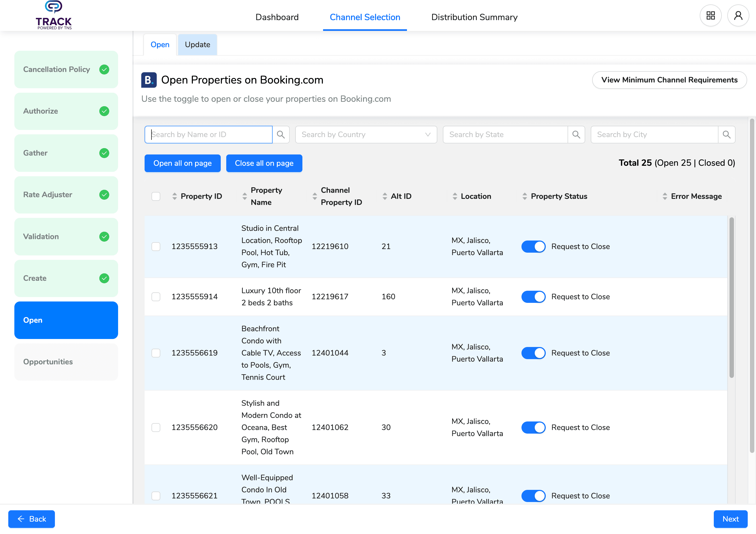Click Open all on page button

pyautogui.click(x=182, y=164)
